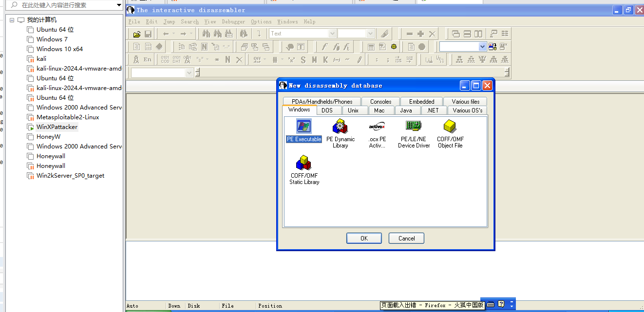Viewport: 644px width, 312px height.
Task: Click the yellow question mark tray icon
Action: (x=501, y=304)
